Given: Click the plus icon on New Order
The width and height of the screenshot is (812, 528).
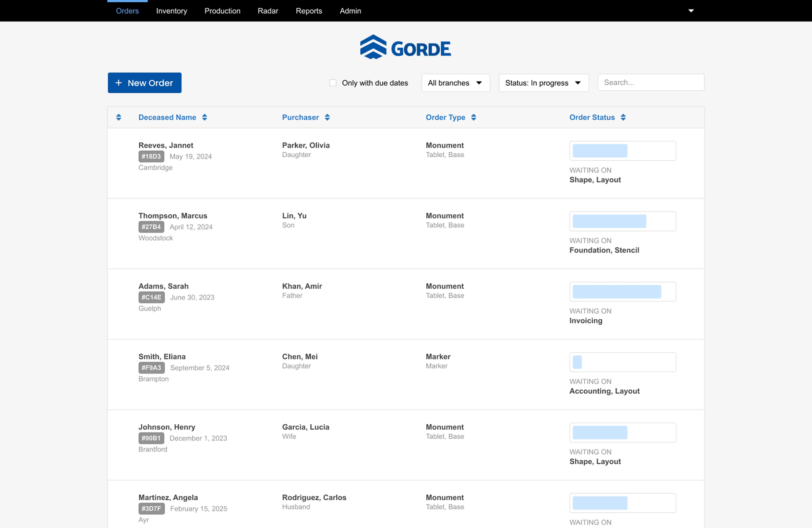Looking at the screenshot, I should point(118,83).
